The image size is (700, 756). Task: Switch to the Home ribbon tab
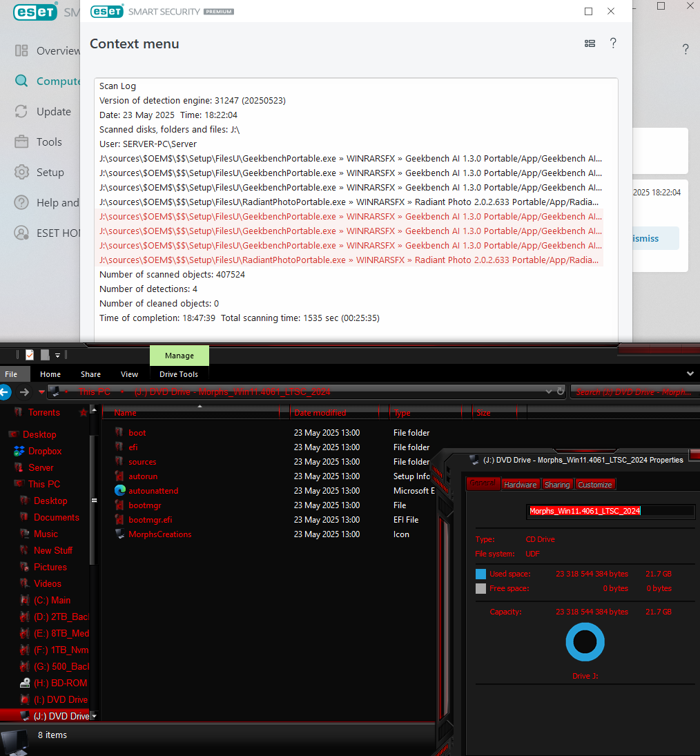[50, 374]
